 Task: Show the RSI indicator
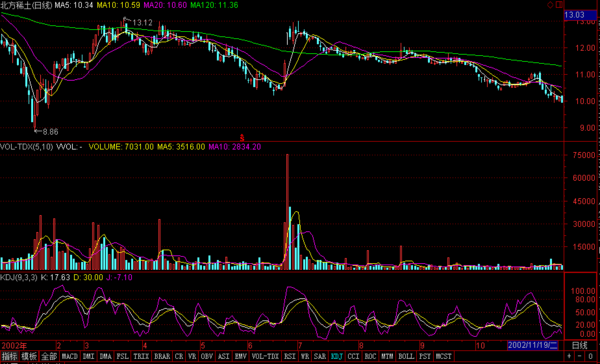(x=290, y=356)
